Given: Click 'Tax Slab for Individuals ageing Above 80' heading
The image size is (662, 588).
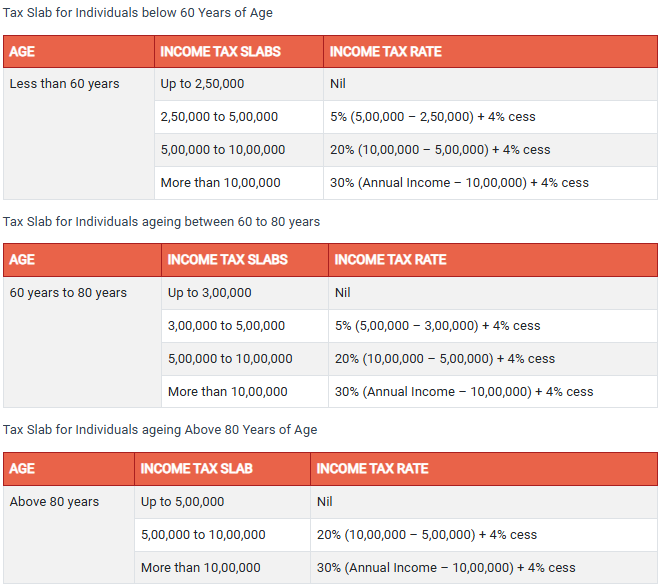Looking at the screenshot, I should pos(160,430).
